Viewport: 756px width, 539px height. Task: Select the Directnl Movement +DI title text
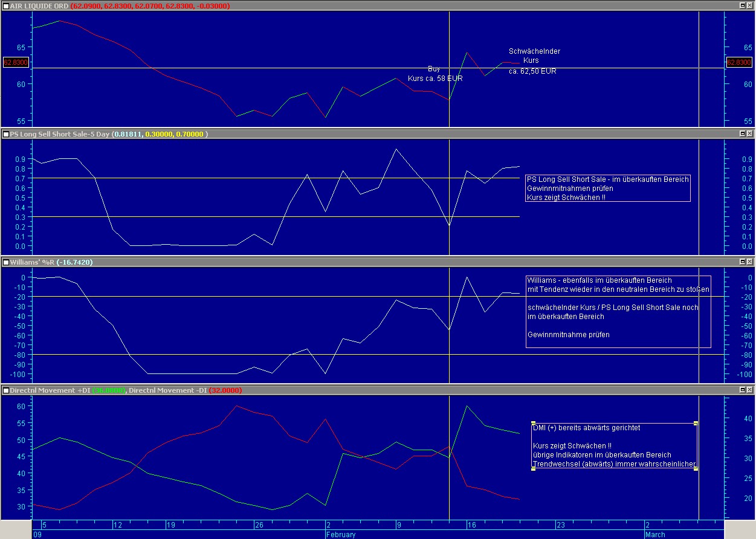tap(50, 390)
